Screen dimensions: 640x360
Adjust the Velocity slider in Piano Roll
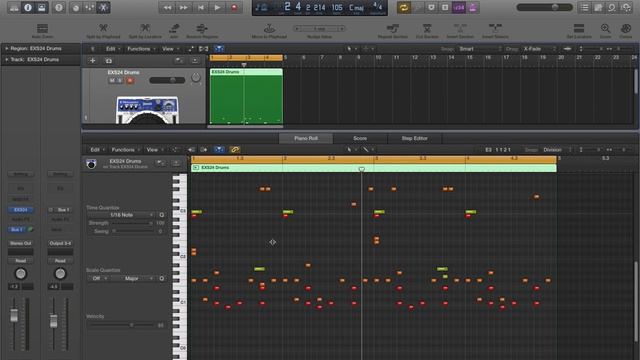tap(121, 325)
